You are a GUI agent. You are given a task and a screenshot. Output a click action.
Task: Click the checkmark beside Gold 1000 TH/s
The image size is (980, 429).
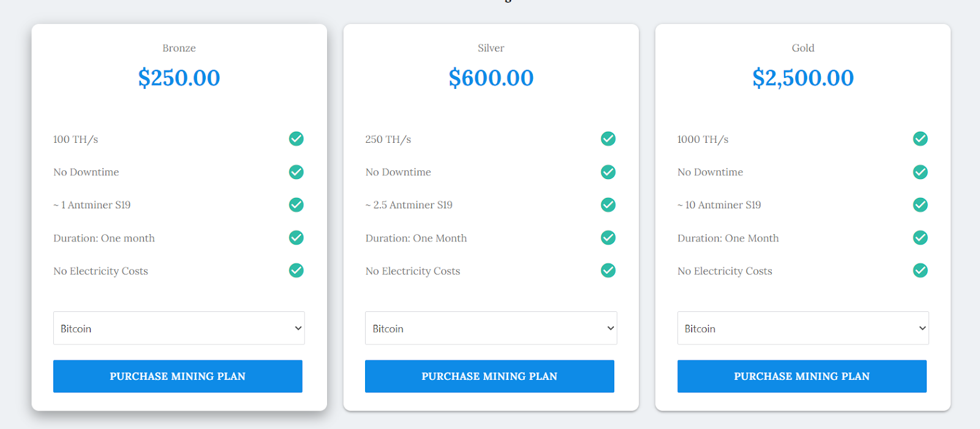pos(921,139)
